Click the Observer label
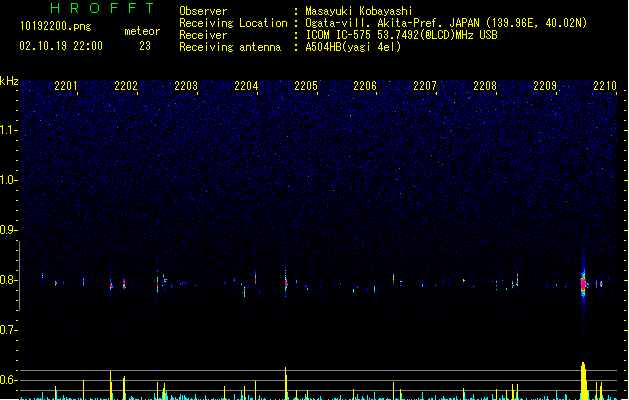The image size is (629, 400). click(x=203, y=11)
